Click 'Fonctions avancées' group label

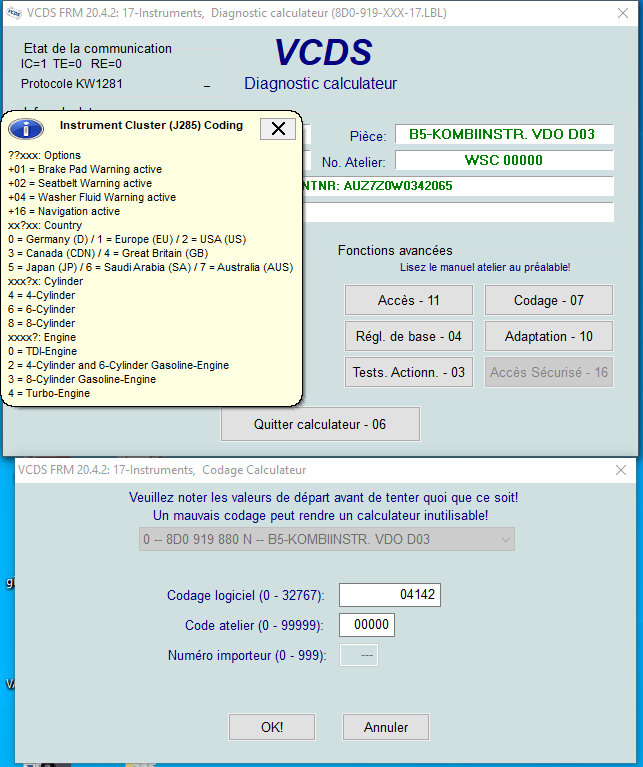tap(395, 250)
